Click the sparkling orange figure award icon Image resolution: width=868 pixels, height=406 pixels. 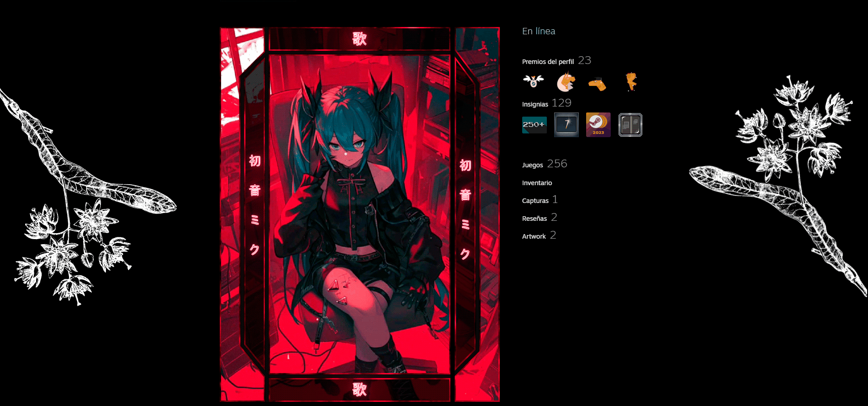631,82
